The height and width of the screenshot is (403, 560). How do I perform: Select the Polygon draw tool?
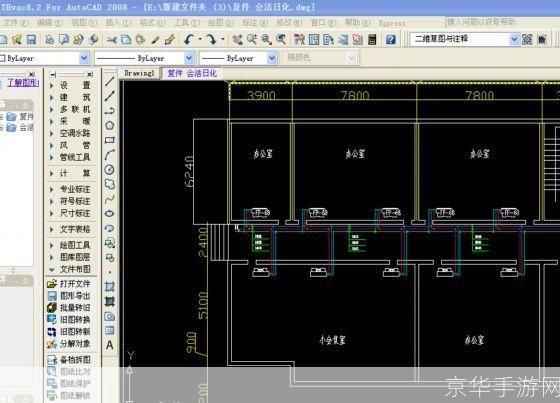[110, 125]
